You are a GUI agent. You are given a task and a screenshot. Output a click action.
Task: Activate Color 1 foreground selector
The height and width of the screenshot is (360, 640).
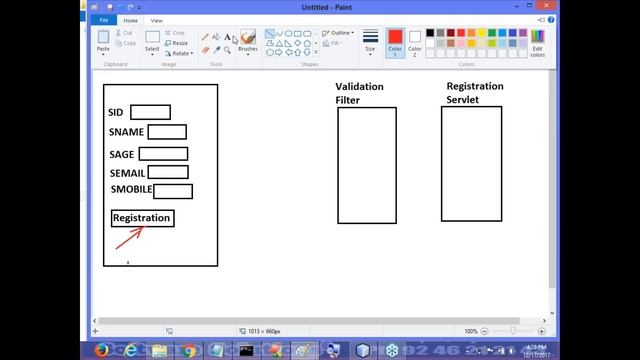coord(395,43)
